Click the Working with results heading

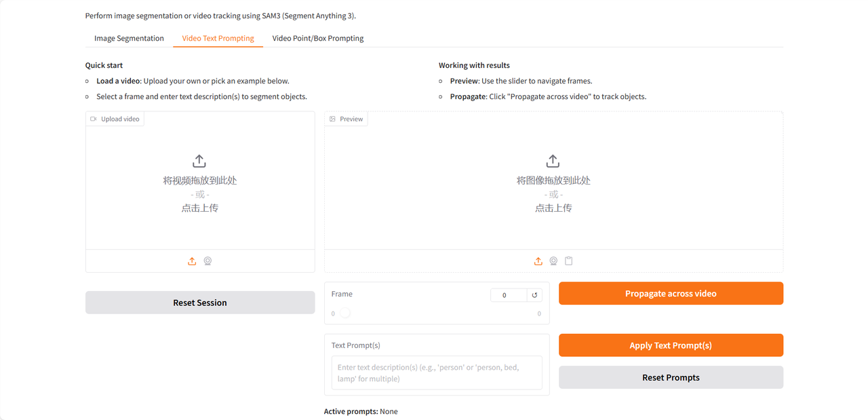pyautogui.click(x=474, y=65)
